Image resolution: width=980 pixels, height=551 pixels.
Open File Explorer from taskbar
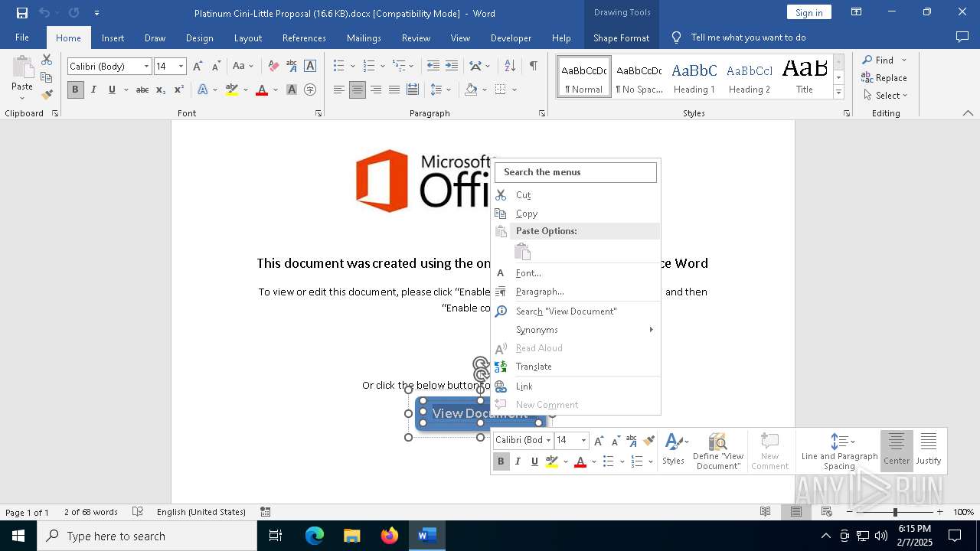[351, 536]
